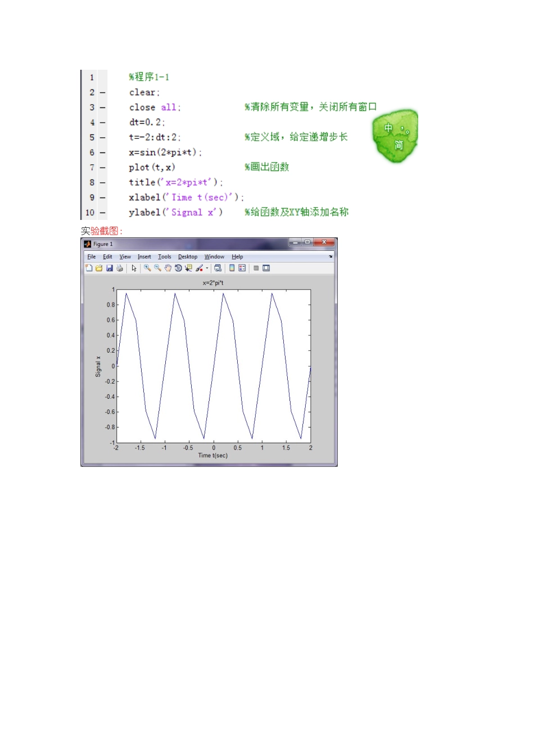Click the code line 'plot(t,x)'
This screenshot has width=534, height=756.
pyautogui.click(x=152, y=167)
